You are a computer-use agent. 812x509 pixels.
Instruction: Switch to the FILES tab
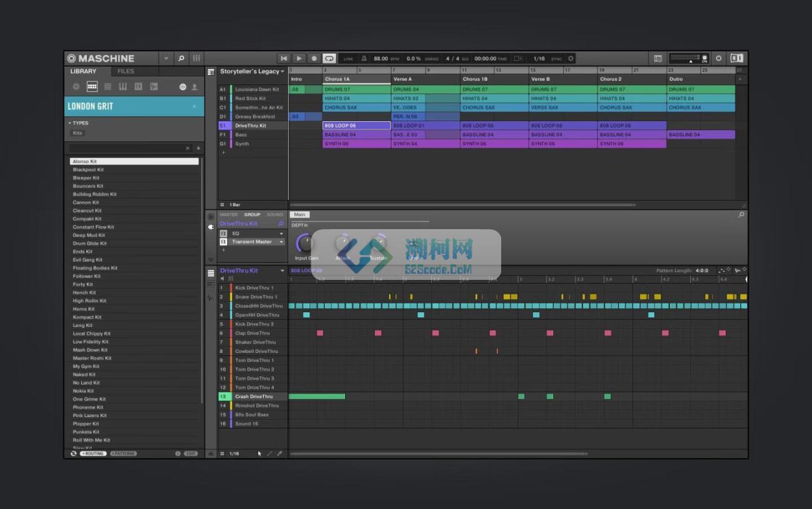coord(126,72)
